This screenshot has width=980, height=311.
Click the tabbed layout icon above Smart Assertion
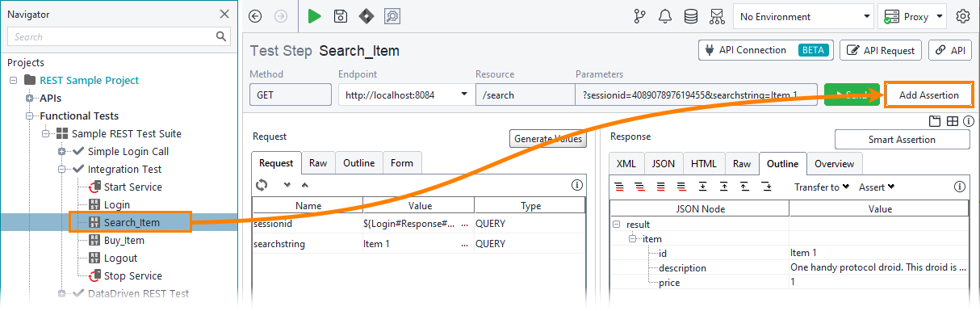935,121
